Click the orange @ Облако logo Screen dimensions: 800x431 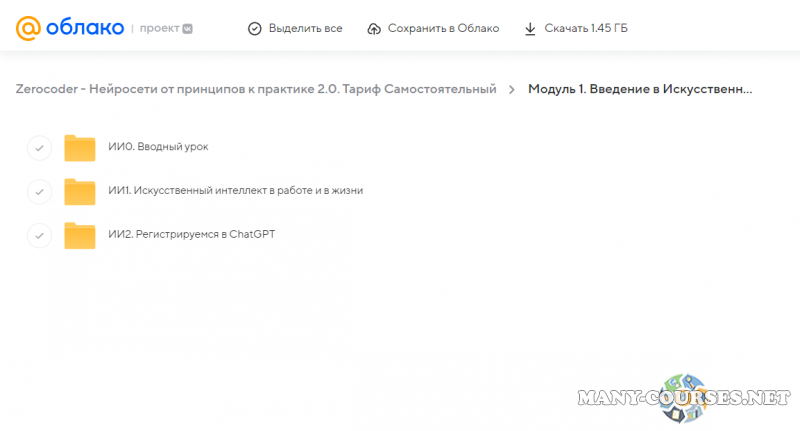coord(68,28)
